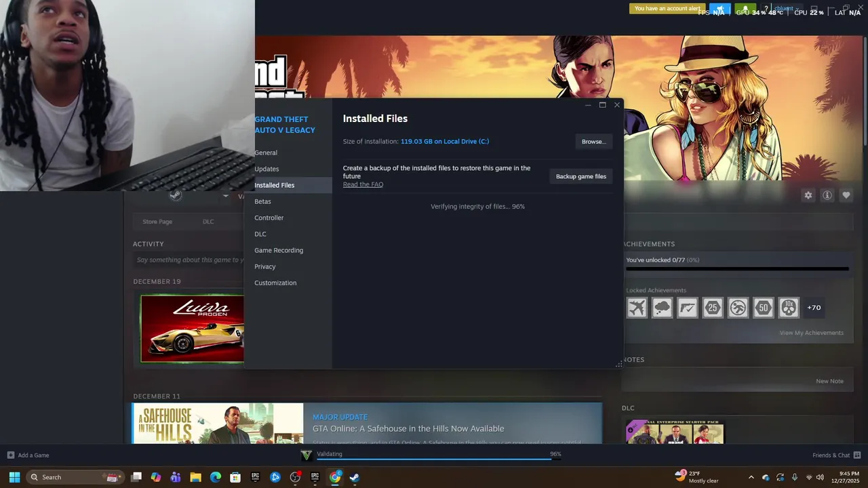This screenshot has width=868, height=488.
Task: Select the gun locked achievement icon
Action: [x=688, y=308]
